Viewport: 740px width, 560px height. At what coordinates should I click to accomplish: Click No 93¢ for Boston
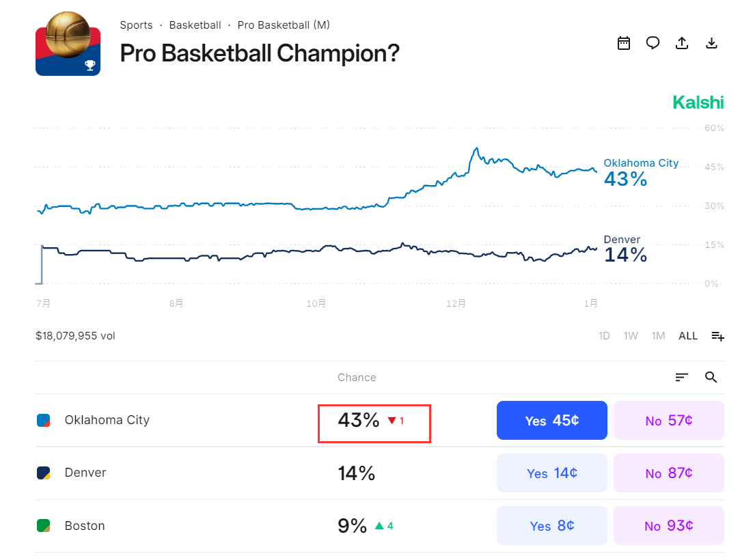tap(668, 526)
